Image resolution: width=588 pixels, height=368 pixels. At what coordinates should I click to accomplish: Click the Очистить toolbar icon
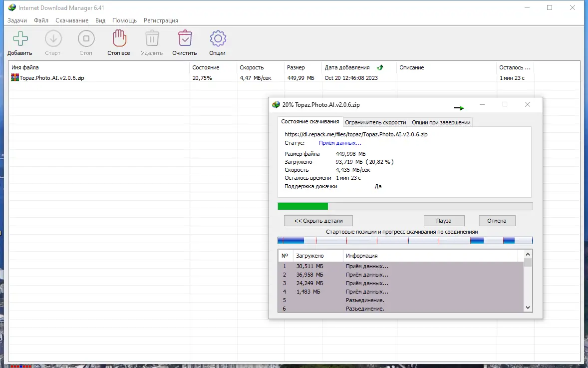[185, 38]
